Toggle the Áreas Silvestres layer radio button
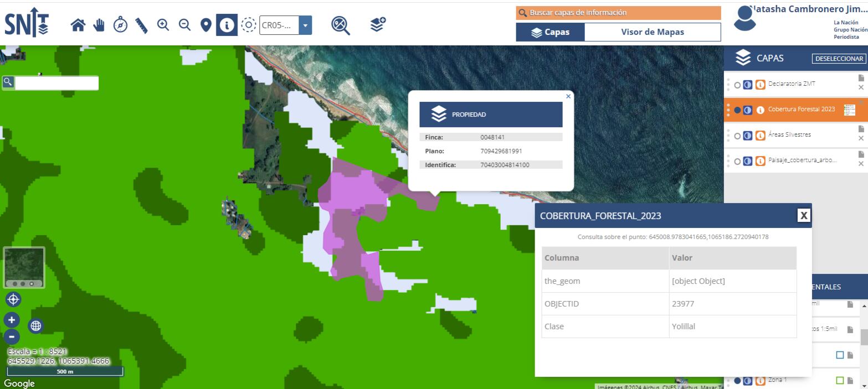868x389 pixels. click(737, 136)
